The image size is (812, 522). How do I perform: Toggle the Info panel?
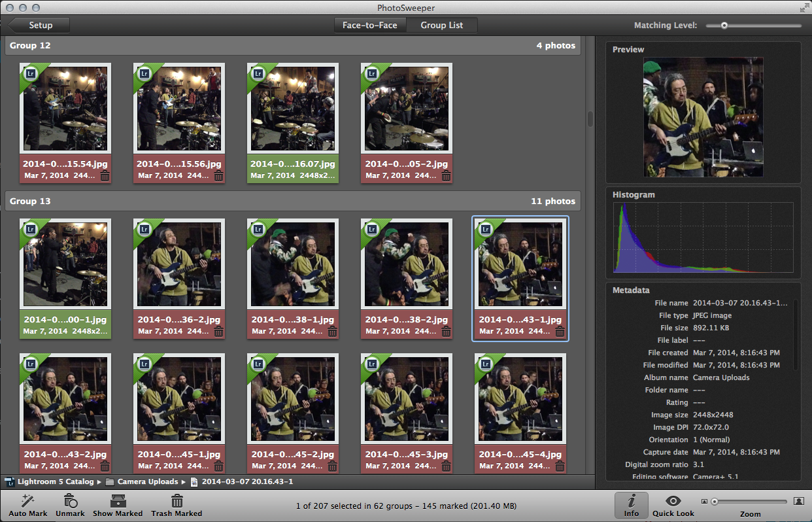(632, 506)
